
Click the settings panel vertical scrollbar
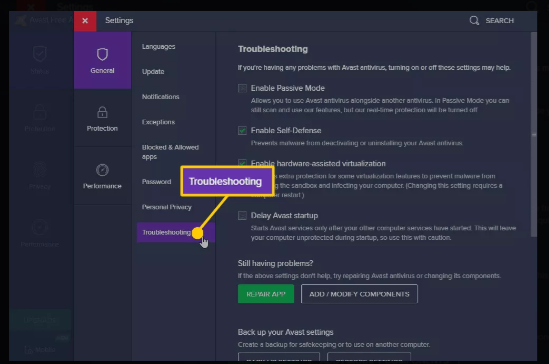[x=534, y=135]
